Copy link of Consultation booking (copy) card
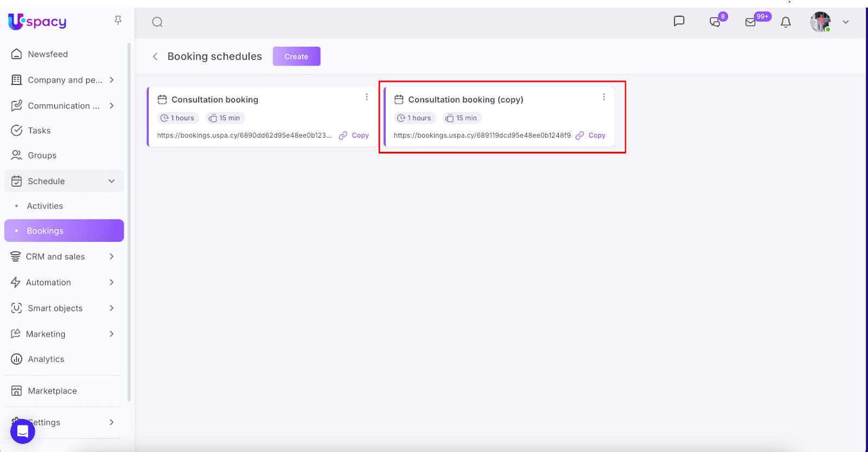Viewport: 868px width, 452px height. tap(591, 135)
